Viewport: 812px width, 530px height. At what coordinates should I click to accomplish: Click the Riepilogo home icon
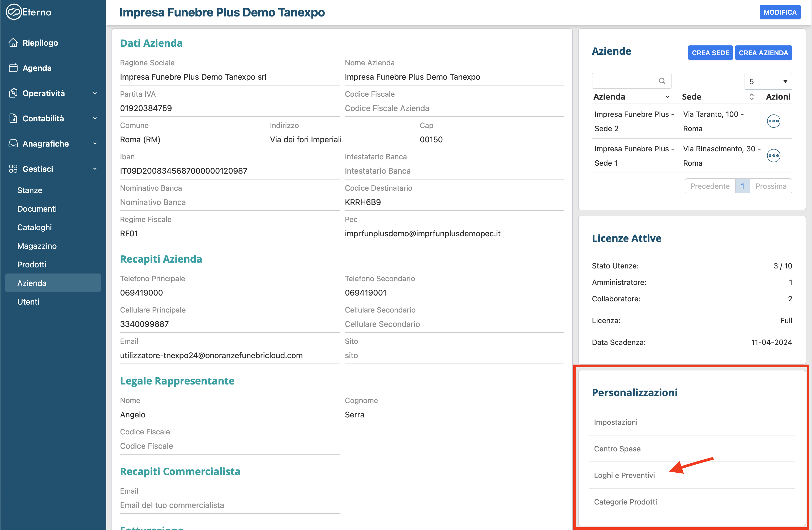coord(13,43)
